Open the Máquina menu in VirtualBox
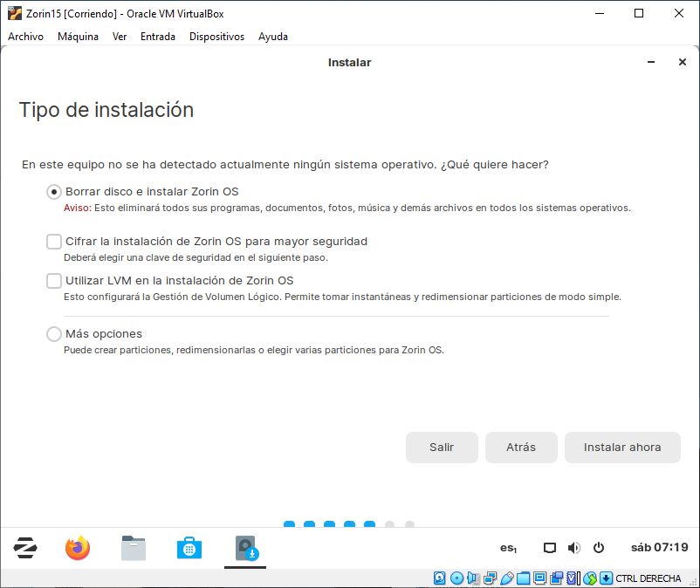Screen dimensions: 700x588 [x=78, y=37]
